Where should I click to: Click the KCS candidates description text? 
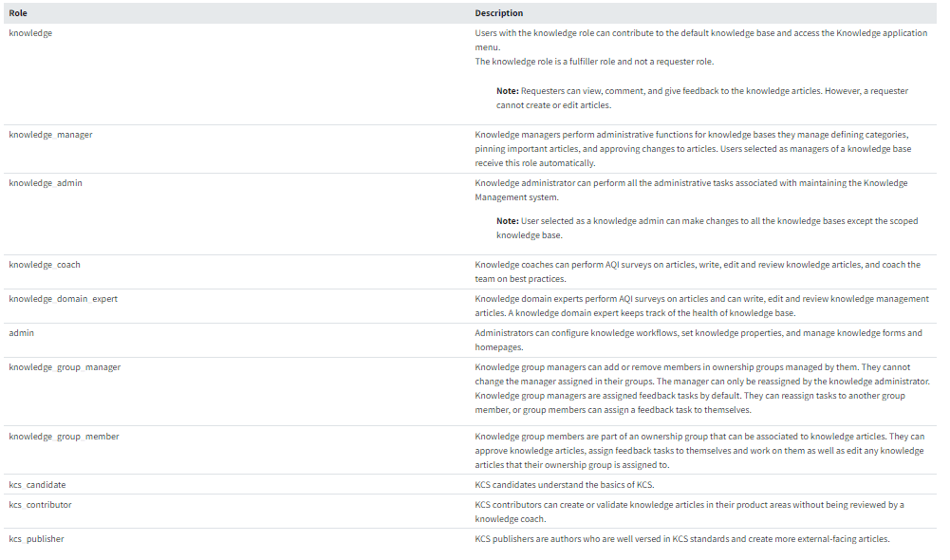click(564, 485)
